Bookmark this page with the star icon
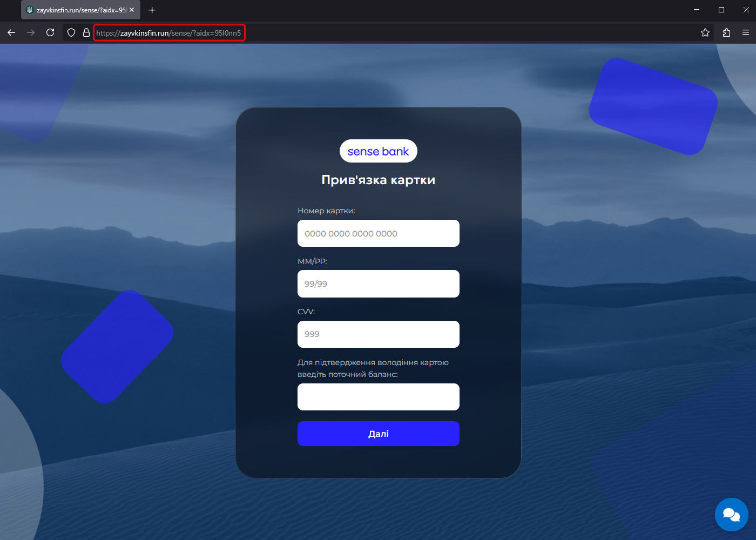 (x=705, y=32)
